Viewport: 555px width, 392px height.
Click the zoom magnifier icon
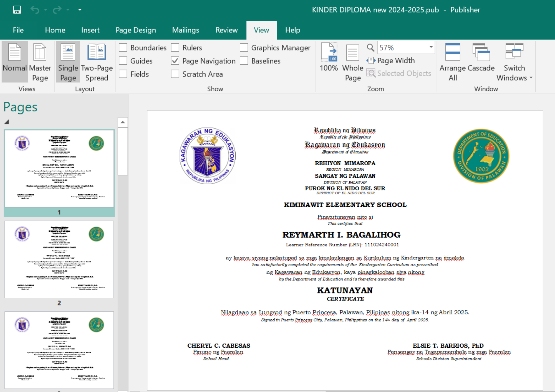coord(370,48)
